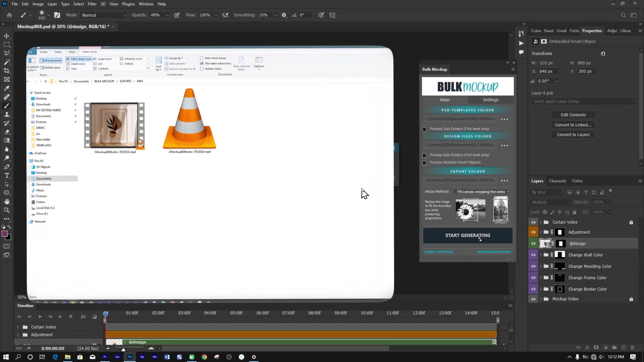Hide the Curtain Video layer group
The image size is (644, 362).
click(x=533, y=222)
